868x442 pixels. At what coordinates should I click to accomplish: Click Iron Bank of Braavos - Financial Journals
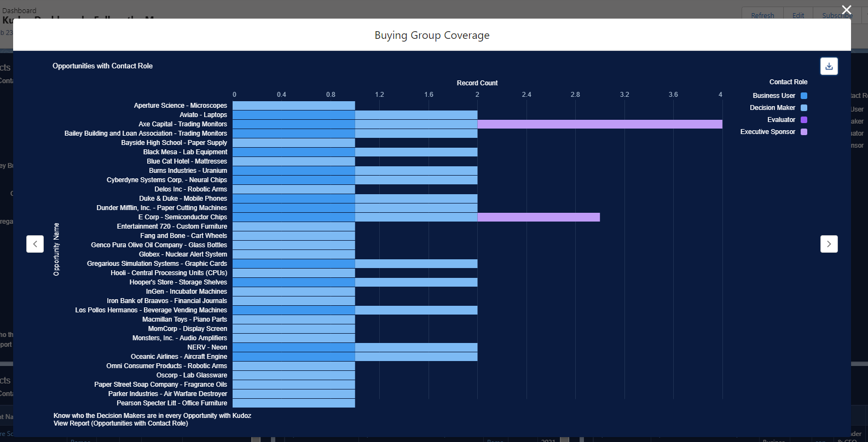coord(167,301)
